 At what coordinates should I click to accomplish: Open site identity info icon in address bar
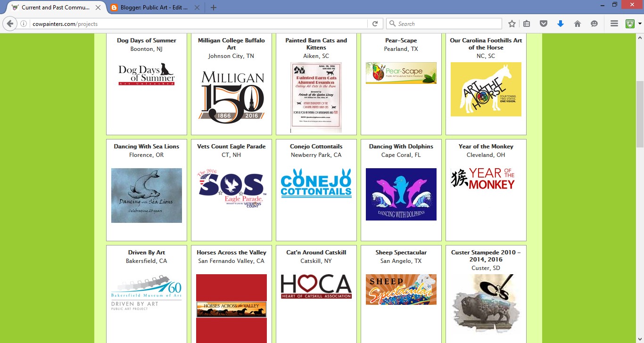(24, 24)
